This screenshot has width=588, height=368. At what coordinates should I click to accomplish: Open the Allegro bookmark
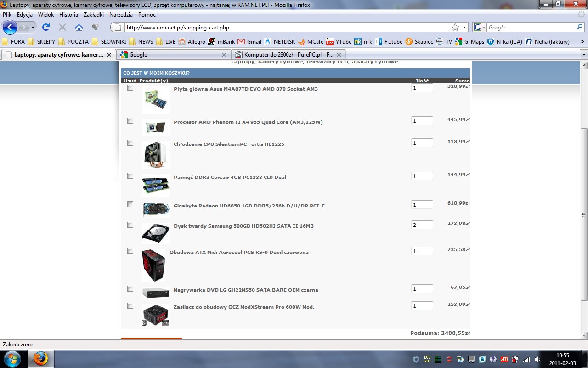tap(192, 41)
